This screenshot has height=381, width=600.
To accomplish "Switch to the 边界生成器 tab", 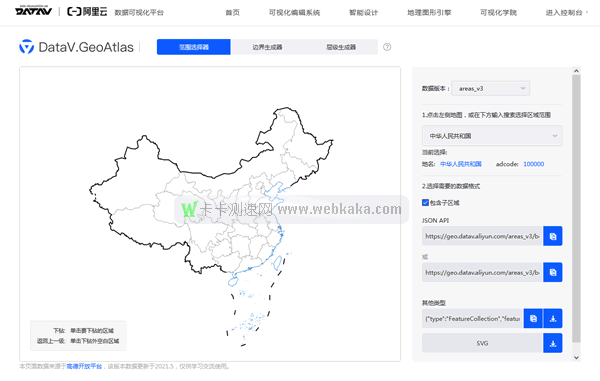I will tap(267, 47).
